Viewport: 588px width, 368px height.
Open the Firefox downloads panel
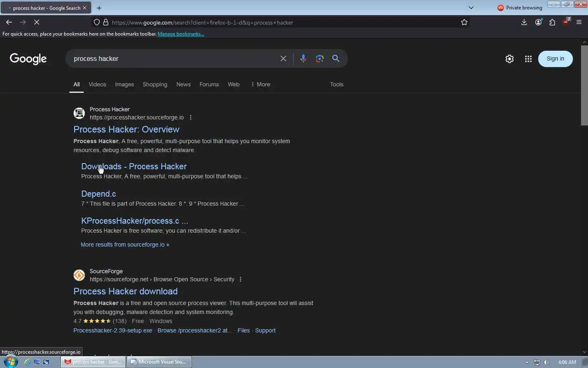(x=524, y=22)
